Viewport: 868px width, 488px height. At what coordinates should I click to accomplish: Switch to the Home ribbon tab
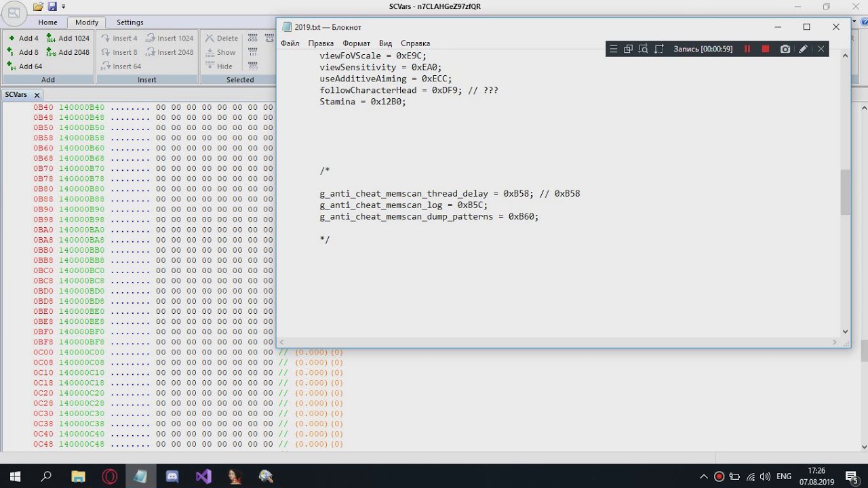(x=47, y=22)
